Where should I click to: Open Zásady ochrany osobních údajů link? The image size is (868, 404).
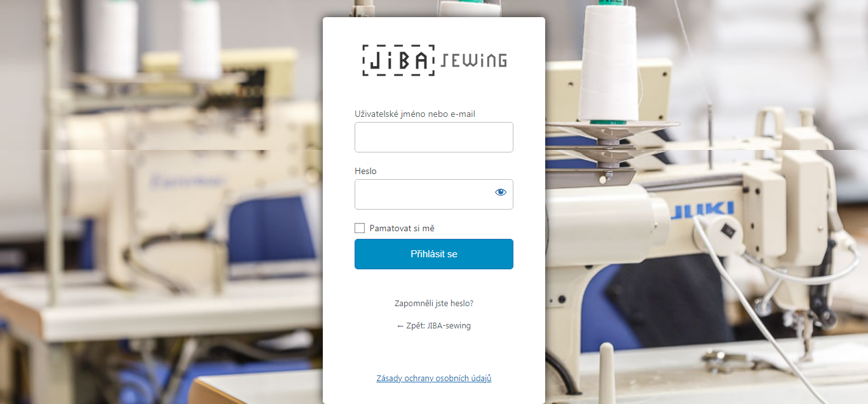click(x=434, y=379)
